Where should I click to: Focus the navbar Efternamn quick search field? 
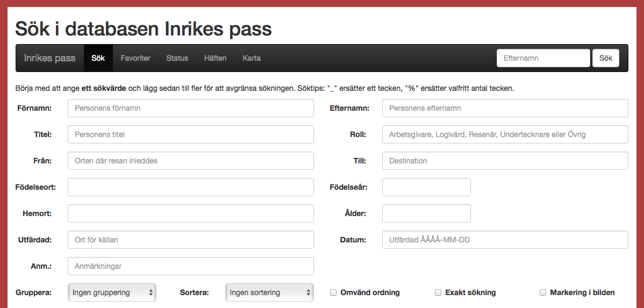pyautogui.click(x=543, y=58)
